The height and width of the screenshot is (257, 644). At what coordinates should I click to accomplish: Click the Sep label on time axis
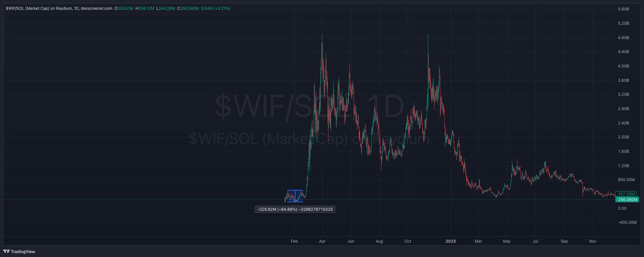[x=564, y=241]
